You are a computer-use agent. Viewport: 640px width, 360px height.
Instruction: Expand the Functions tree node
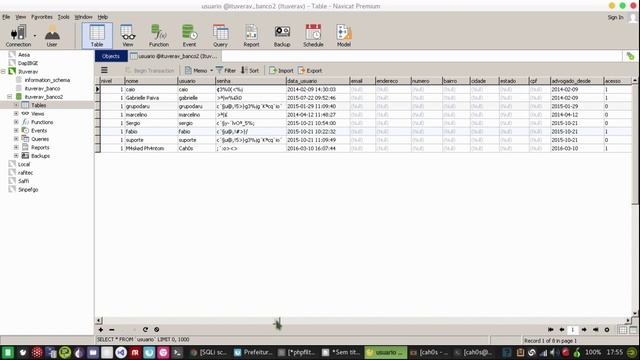pyautogui.click(x=16, y=122)
